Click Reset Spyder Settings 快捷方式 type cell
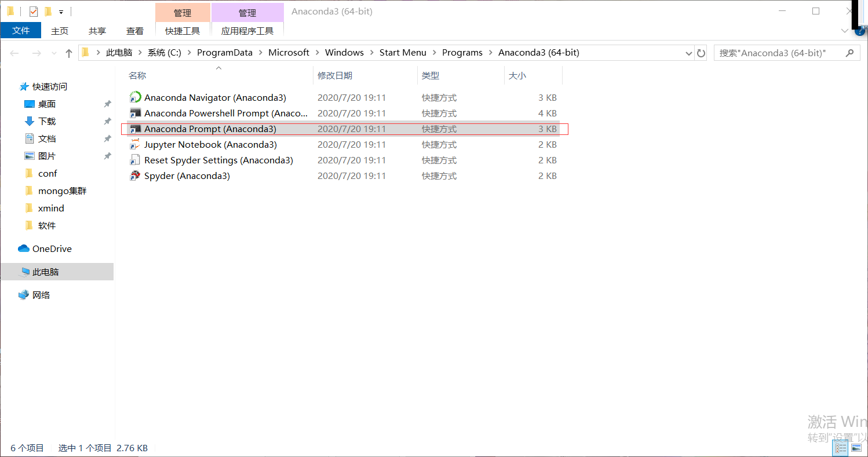 [439, 160]
